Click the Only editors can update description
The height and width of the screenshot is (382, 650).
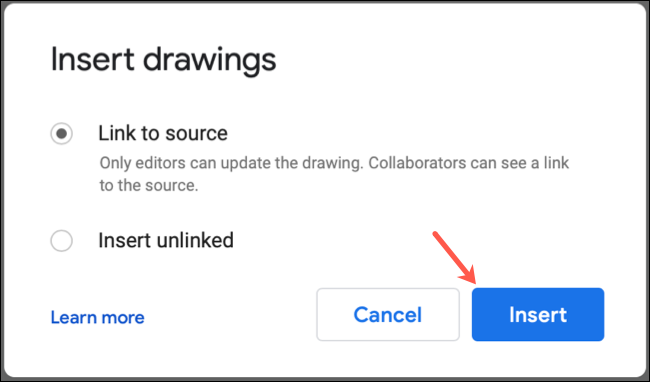click(334, 174)
